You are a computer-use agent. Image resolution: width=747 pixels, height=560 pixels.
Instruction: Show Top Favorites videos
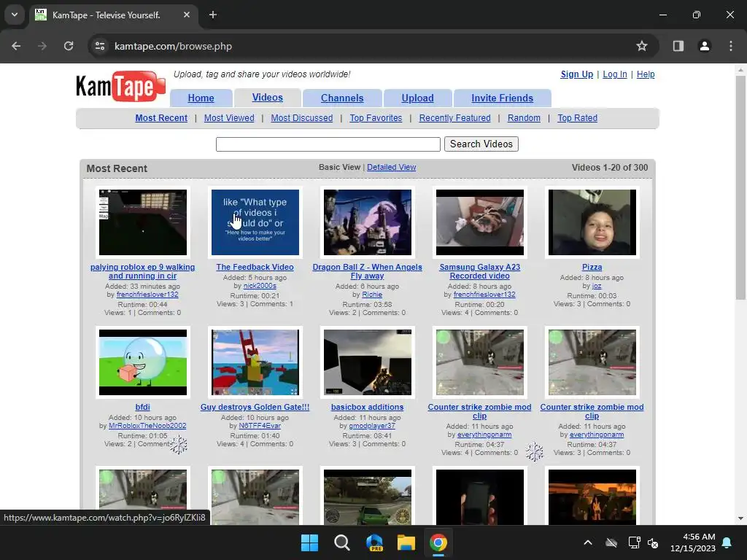pyautogui.click(x=376, y=118)
